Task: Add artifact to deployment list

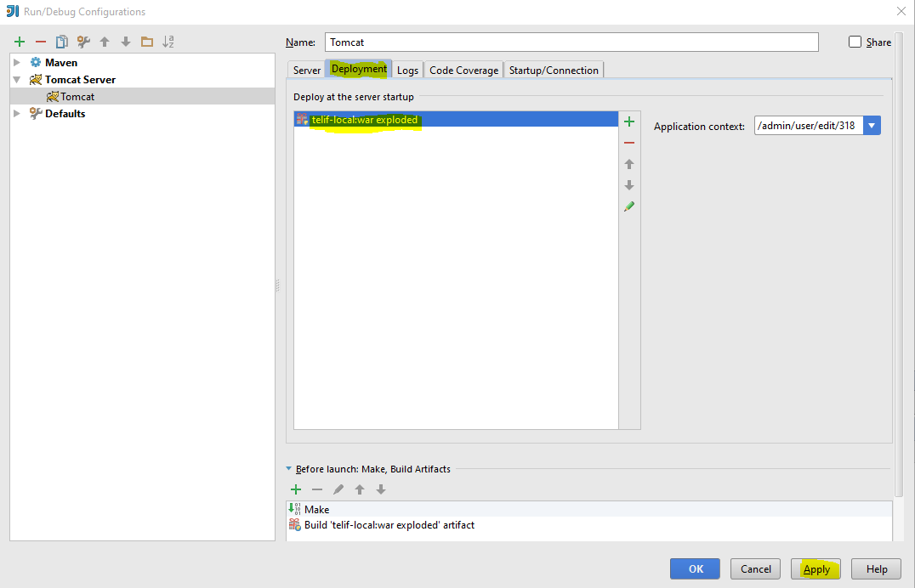Action: [x=629, y=122]
